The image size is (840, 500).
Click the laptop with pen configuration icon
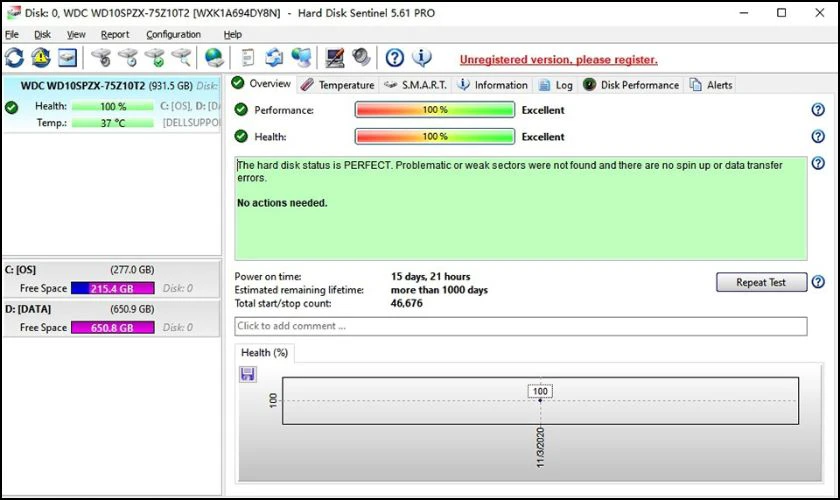point(335,57)
